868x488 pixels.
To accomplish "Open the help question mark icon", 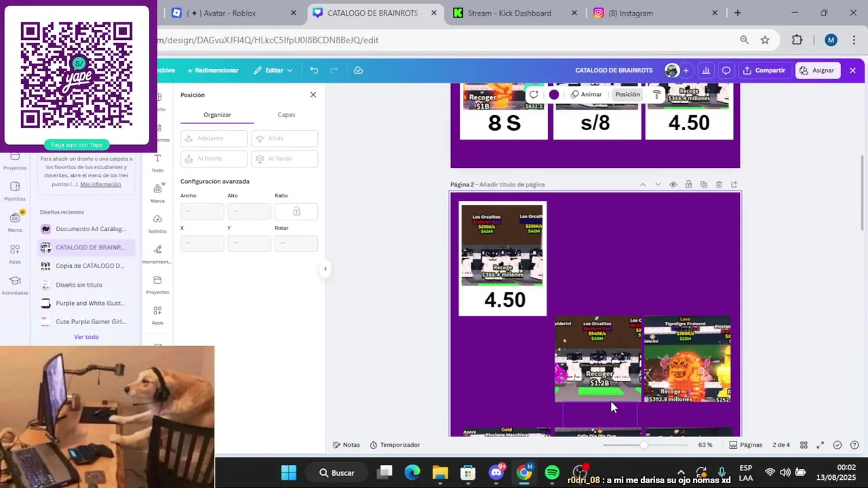I will [854, 445].
